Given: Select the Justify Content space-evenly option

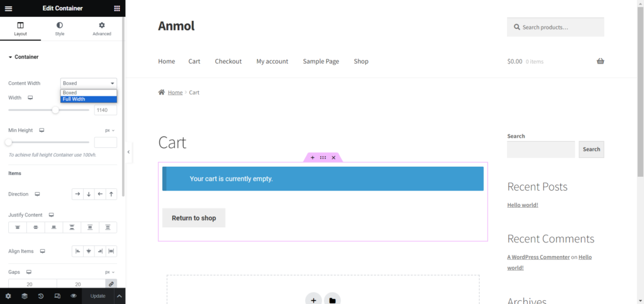Looking at the screenshot, I should pos(108,227).
